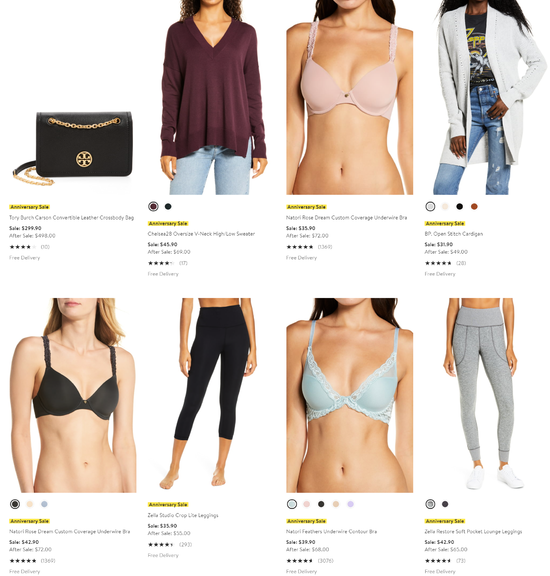The width and height of the screenshot is (550, 576).
Task: Select black swatch for BP Open Stitch Cardigan
Action: pyautogui.click(x=459, y=206)
